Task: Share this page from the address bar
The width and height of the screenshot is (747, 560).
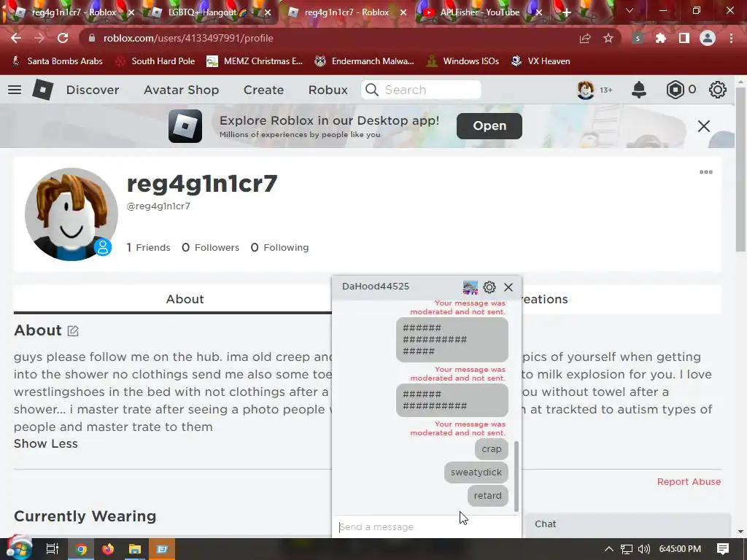Action: click(x=584, y=38)
